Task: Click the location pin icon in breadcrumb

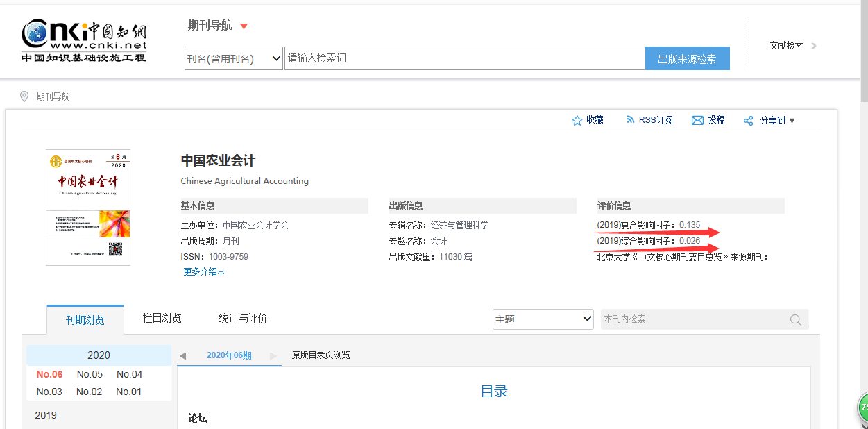Action: pos(24,96)
